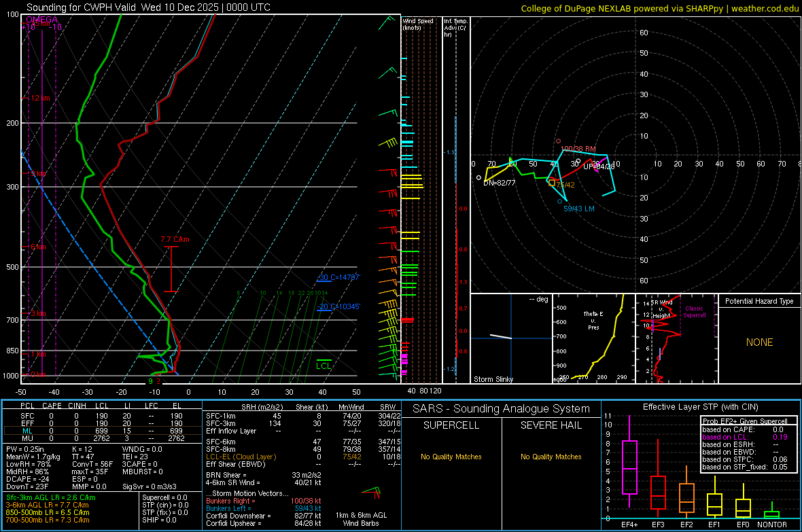Click the 'Prob EF2+ Given Supercell' legend title
Viewport: 802px width, 532px height.
745,421
